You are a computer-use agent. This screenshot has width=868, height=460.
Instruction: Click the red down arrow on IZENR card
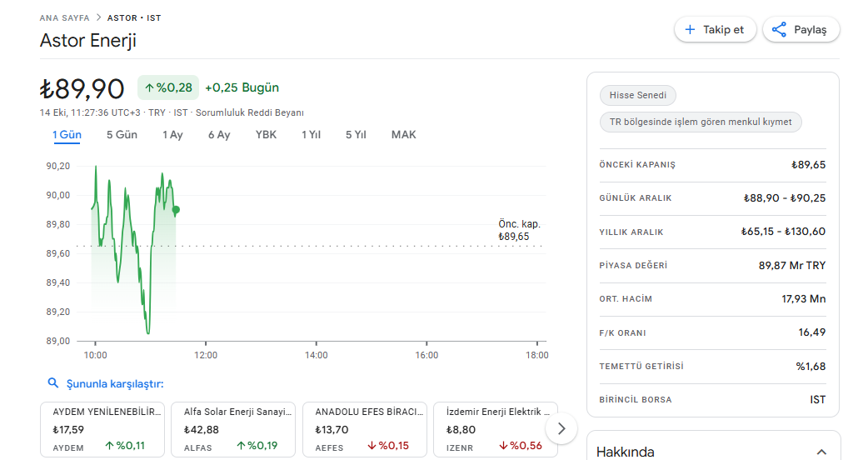pyautogui.click(x=503, y=446)
